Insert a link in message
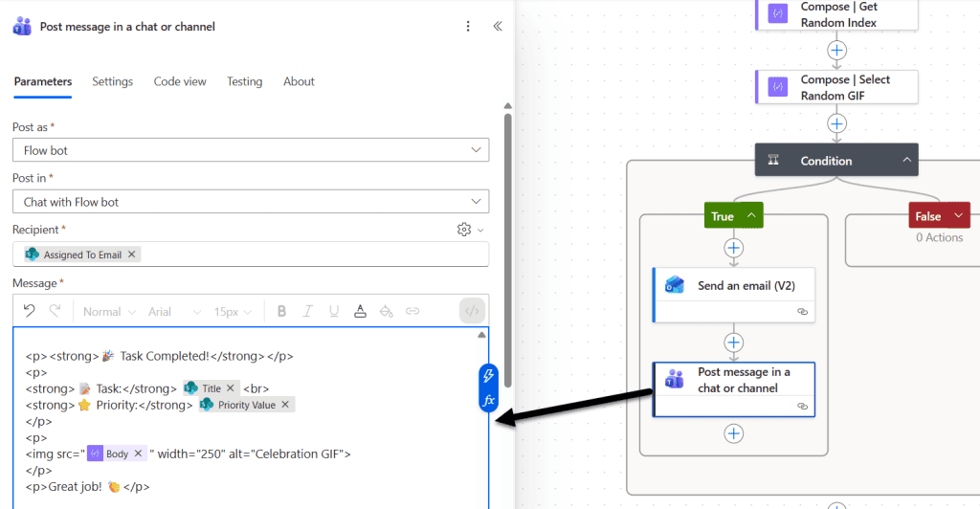The height and width of the screenshot is (509, 980). click(x=412, y=311)
